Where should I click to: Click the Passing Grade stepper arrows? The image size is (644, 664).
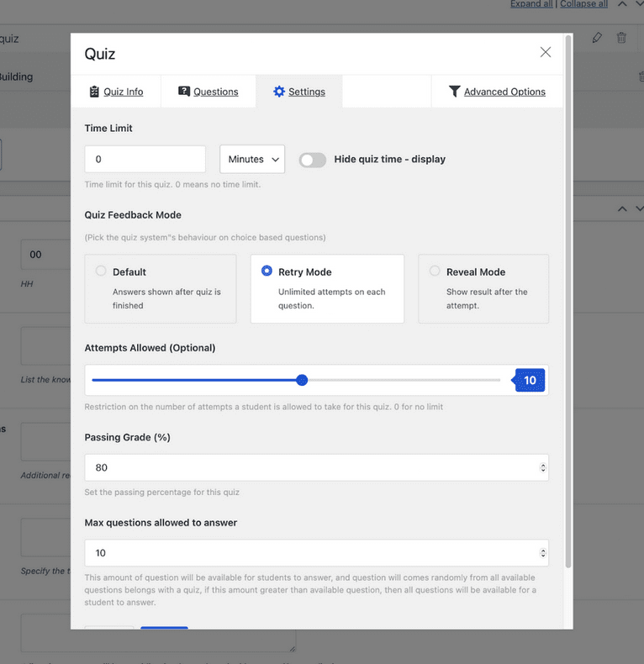pos(543,467)
